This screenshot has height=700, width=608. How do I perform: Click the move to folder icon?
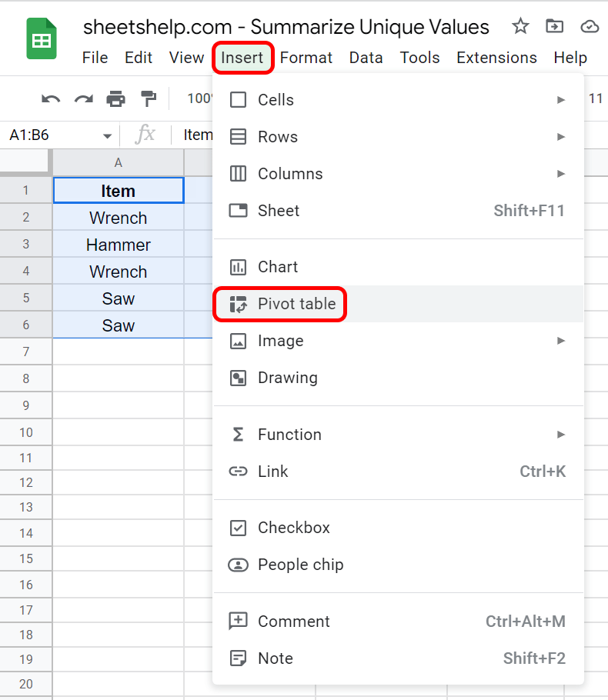(554, 26)
